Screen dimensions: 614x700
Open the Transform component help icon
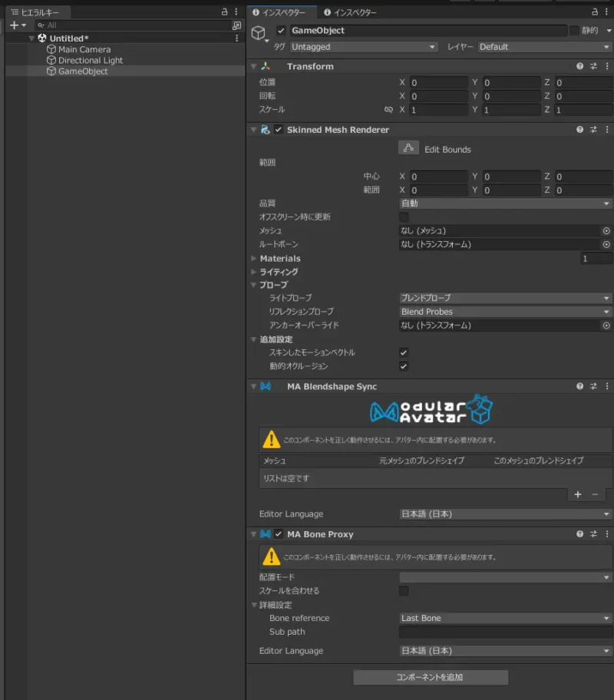coord(579,66)
